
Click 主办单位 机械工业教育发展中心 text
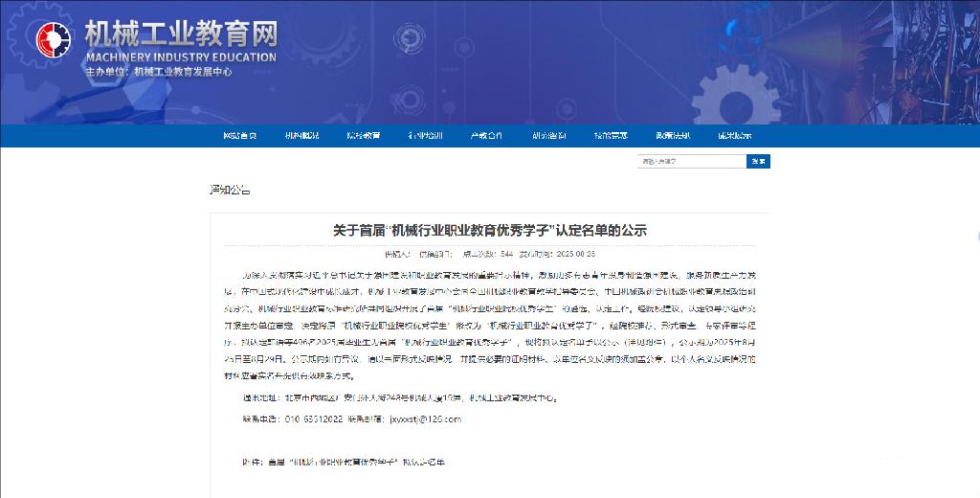pyautogui.click(x=159, y=72)
